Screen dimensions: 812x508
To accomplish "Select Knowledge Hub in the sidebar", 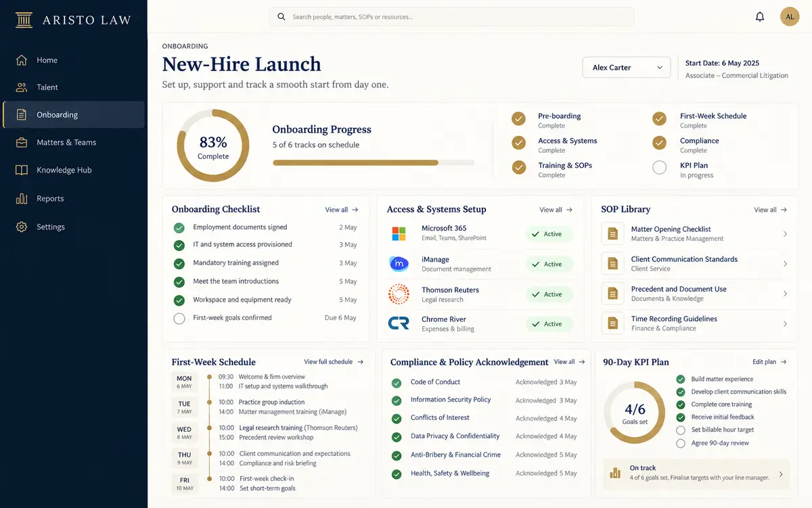I will 74,170.
